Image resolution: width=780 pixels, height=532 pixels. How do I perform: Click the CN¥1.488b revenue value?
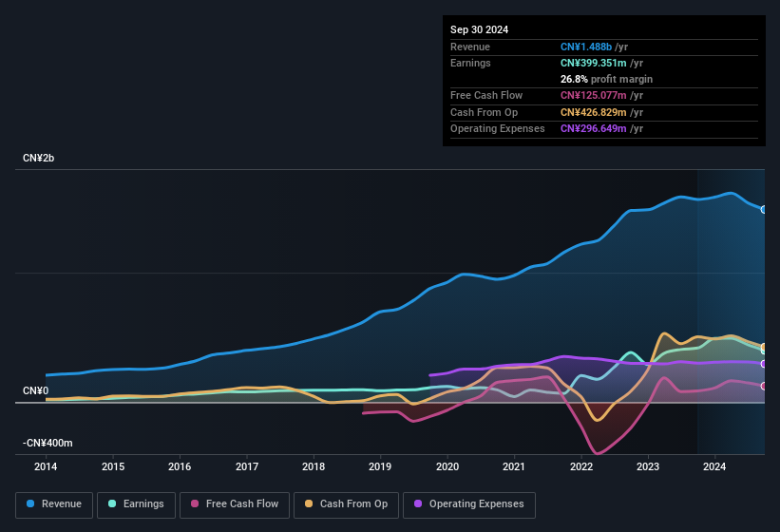(586, 47)
